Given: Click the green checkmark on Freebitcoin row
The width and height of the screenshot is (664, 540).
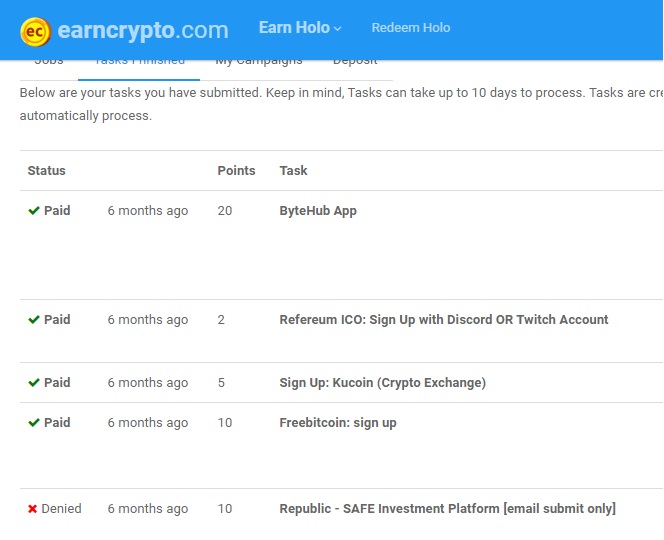Looking at the screenshot, I should (34, 423).
